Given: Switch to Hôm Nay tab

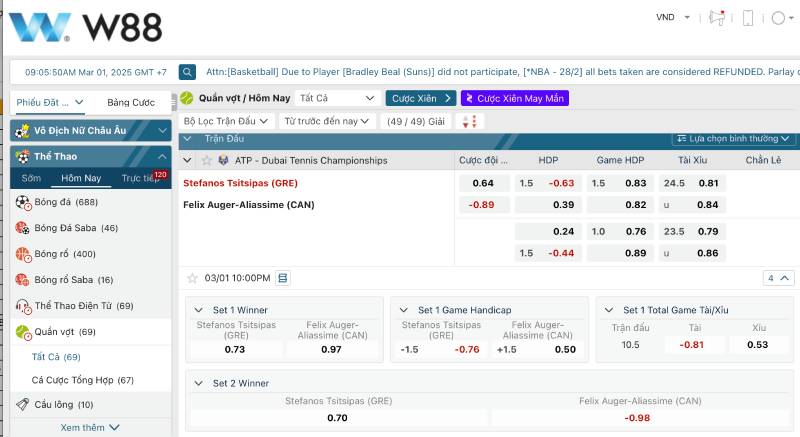Looking at the screenshot, I should (x=81, y=178).
